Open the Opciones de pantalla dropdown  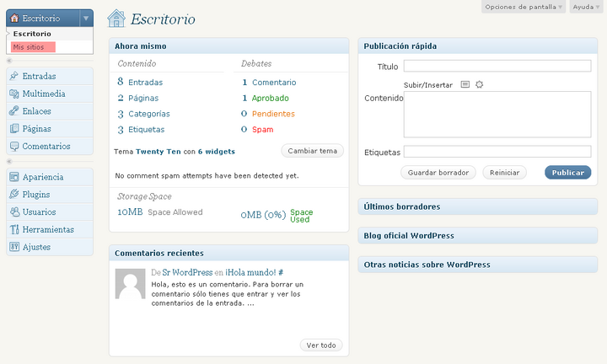point(524,7)
